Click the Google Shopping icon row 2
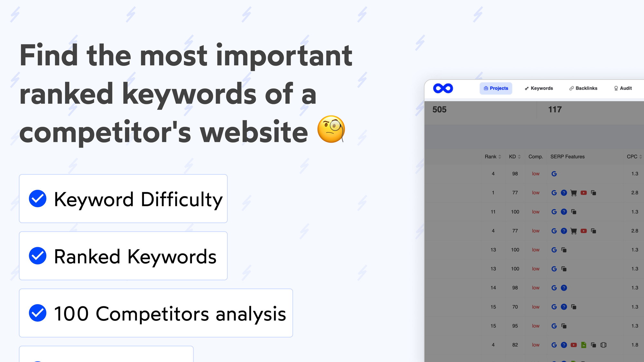 click(x=573, y=192)
